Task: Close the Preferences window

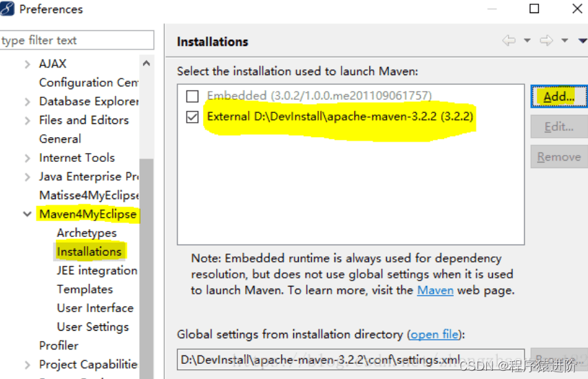Action: pos(578,9)
